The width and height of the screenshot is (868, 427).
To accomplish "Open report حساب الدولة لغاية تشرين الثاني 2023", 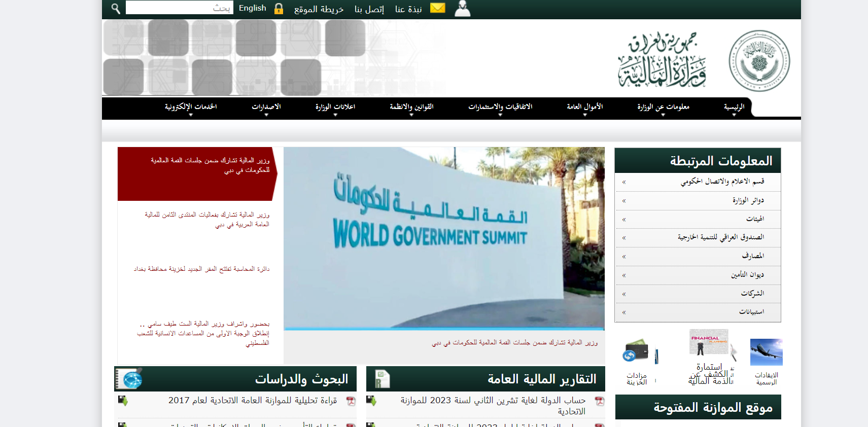I will pyautogui.click(x=493, y=406).
